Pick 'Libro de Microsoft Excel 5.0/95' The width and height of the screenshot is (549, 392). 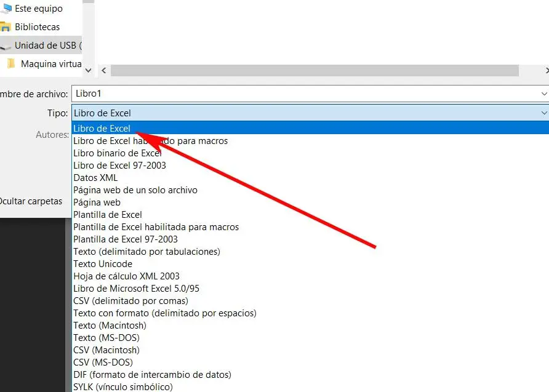tap(136, 289)
